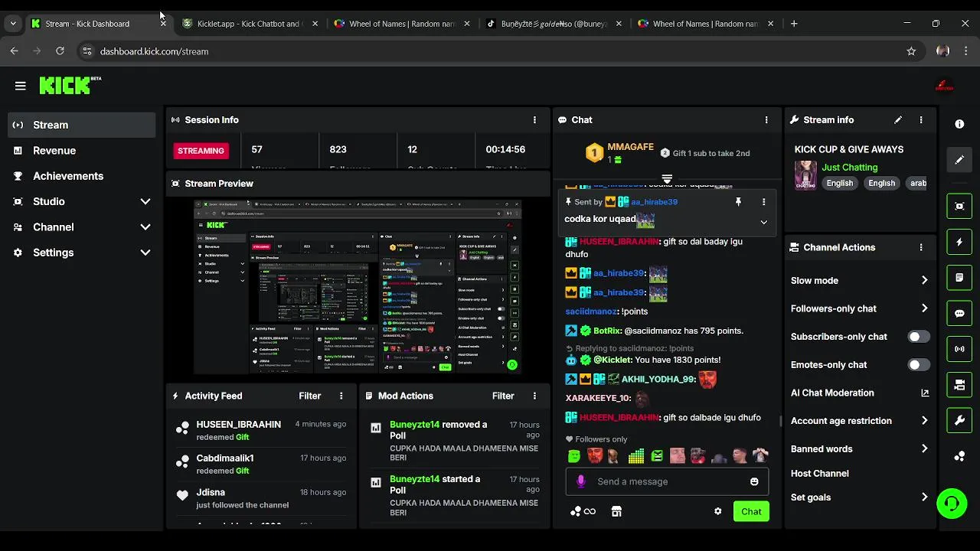Image resolution: width=980 pixels, height=551 pixels.
Task: Click Host Channel action
Action: [x=819, y=474]
